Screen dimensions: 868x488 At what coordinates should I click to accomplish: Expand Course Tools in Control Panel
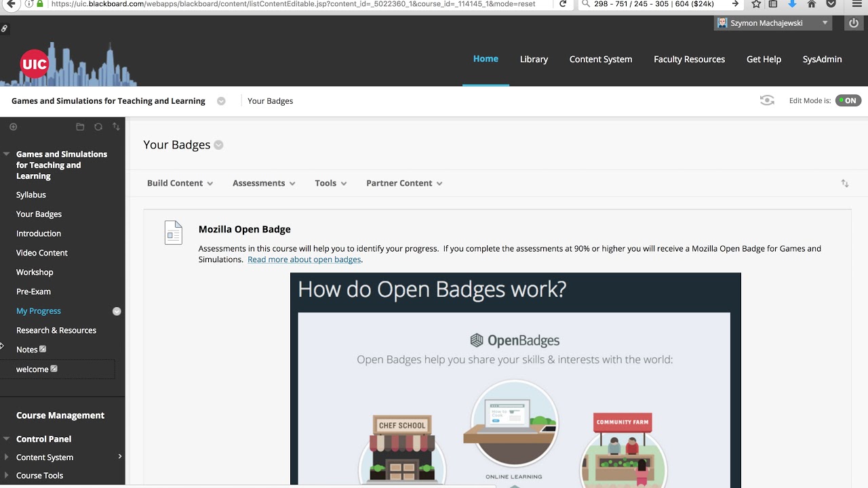(x=6, y=475)
